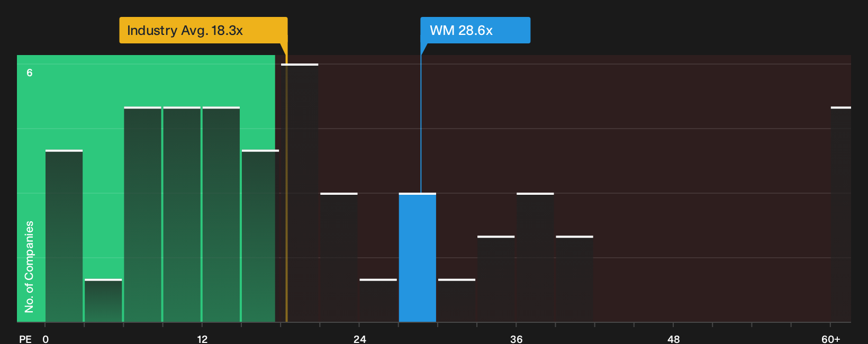Click the y-axis value 6

point(30,73)
